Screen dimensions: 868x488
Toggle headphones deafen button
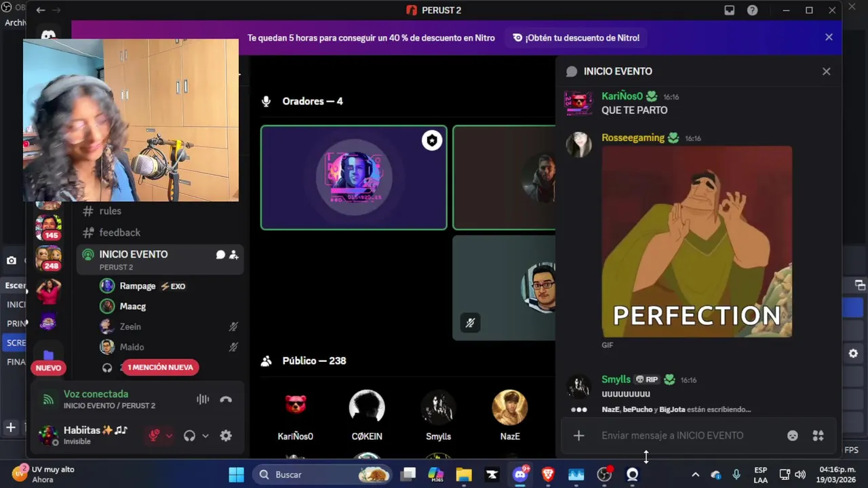[x=190, y=436]
